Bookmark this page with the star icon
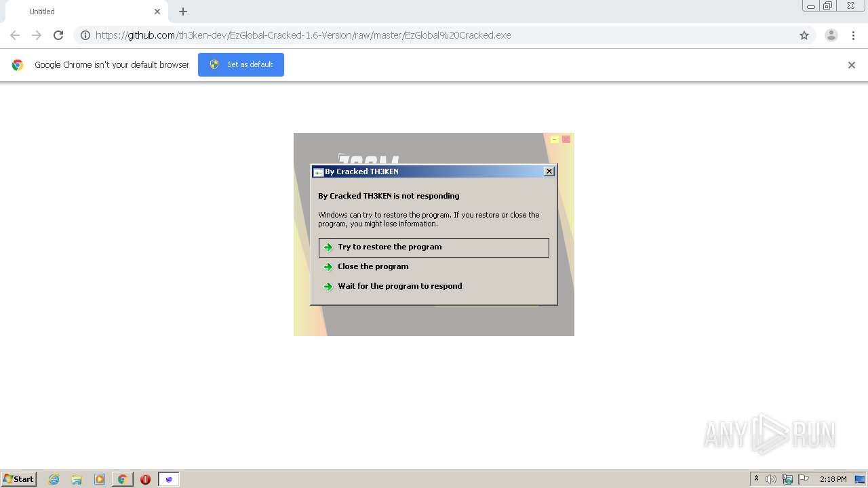This screenshot has height=488, width=868. pyautogui.click(x=804, y=35)
